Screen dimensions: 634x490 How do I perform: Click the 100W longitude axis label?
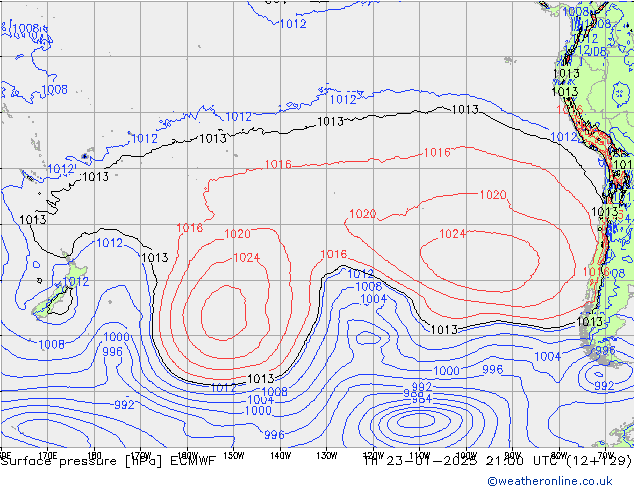466,455
